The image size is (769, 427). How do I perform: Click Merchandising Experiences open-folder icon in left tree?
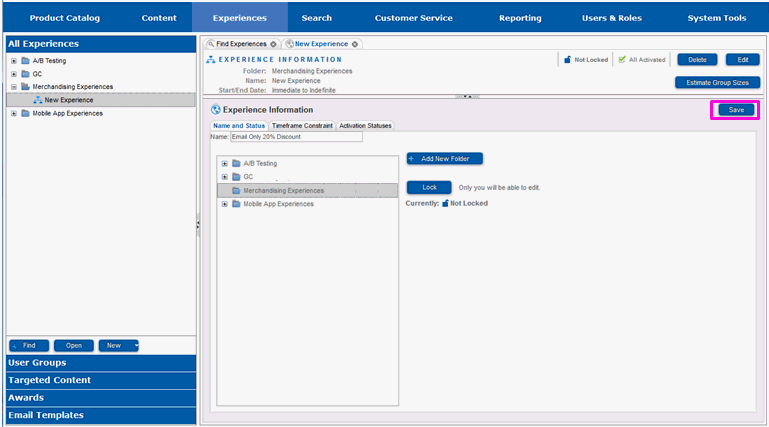coord(26,87)
